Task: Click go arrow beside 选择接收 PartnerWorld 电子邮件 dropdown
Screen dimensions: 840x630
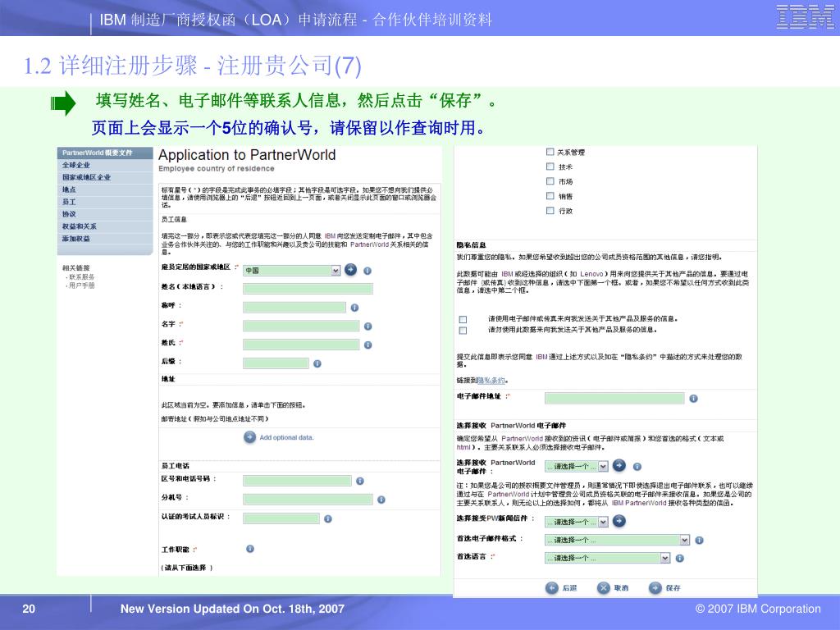Action: 619,465
